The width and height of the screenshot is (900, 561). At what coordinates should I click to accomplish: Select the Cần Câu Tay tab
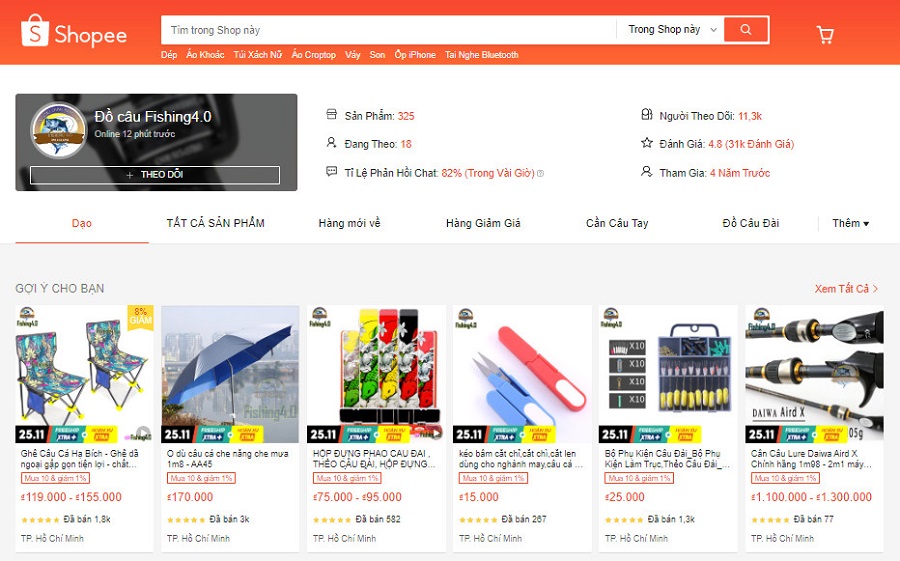click(x=617, y=223)
